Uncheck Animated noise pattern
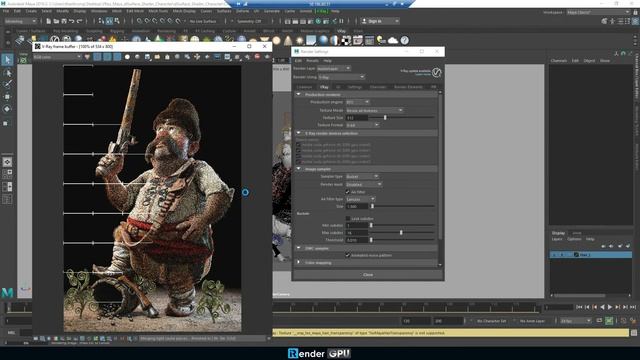The width and height of the screenshot is (640, 360). [x=348, y=255]
